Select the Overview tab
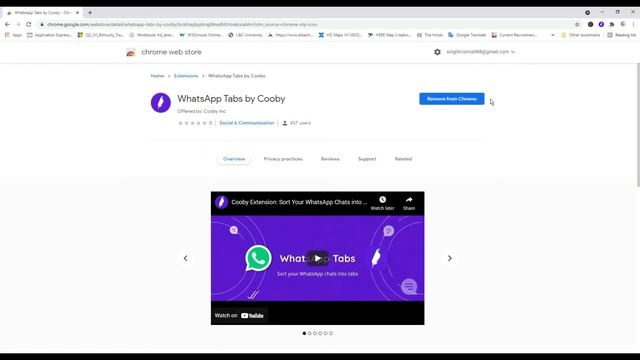 234,159
